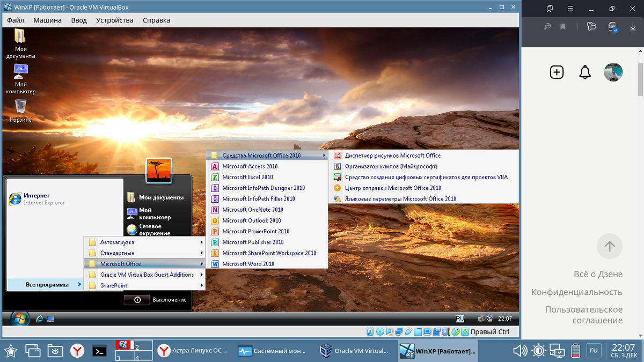Launch Microsoft PowerPoint 2010

point(267,231)
